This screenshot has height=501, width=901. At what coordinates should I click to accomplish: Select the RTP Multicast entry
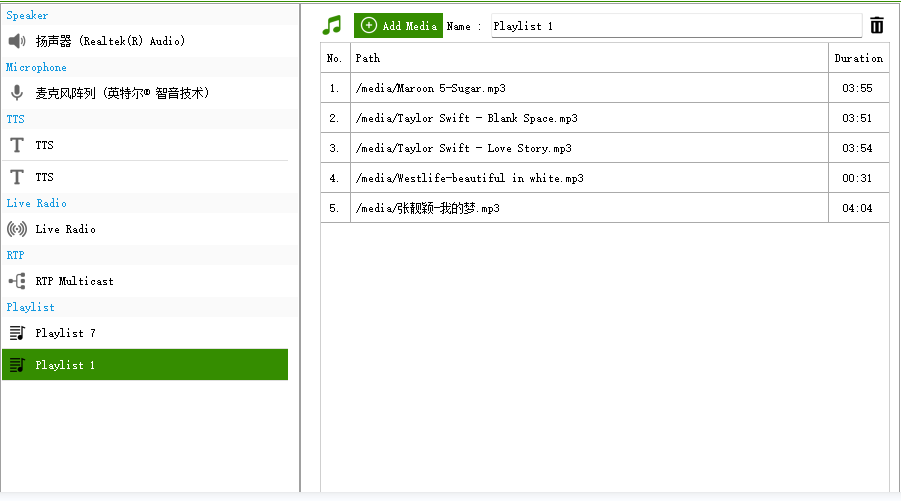tap(145, 281)
